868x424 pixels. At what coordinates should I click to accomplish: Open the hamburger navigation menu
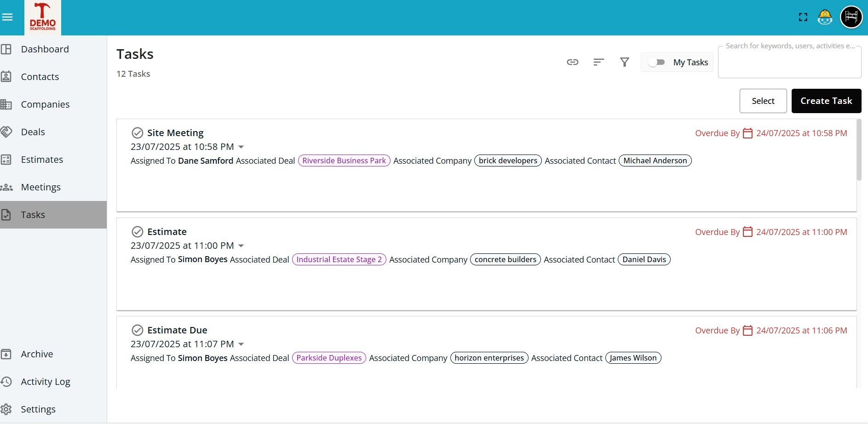pyautogui.click(x=7, y=17)
